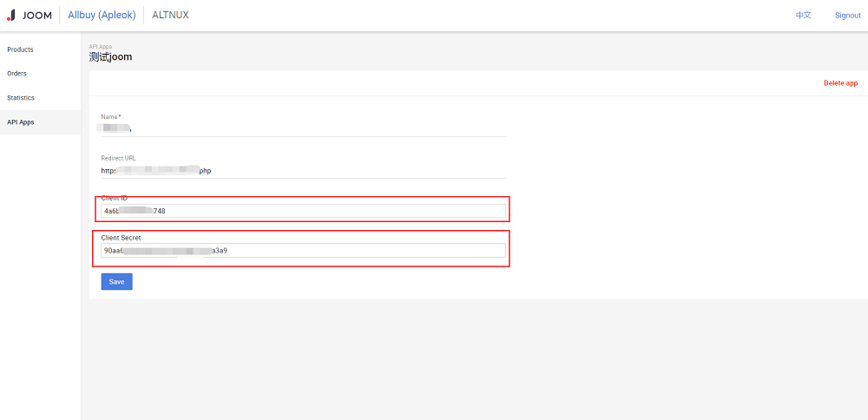The height and width of the screenshot is (420, 868).
Task: Click the Client Secret input field
Action: tap(303, 251)
